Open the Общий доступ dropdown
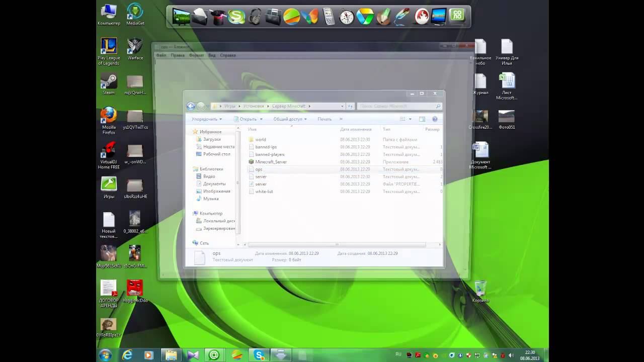This screenshot has width=644, height=362. pyautogui.click(x=290, y=119)
